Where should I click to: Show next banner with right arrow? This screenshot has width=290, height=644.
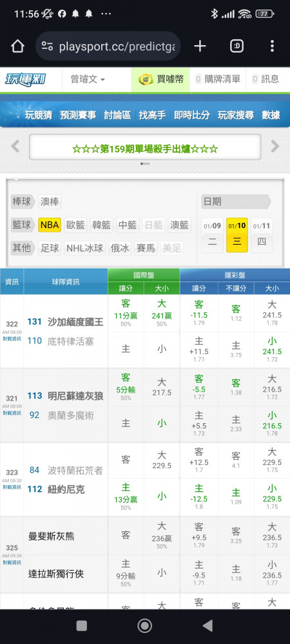275,146
